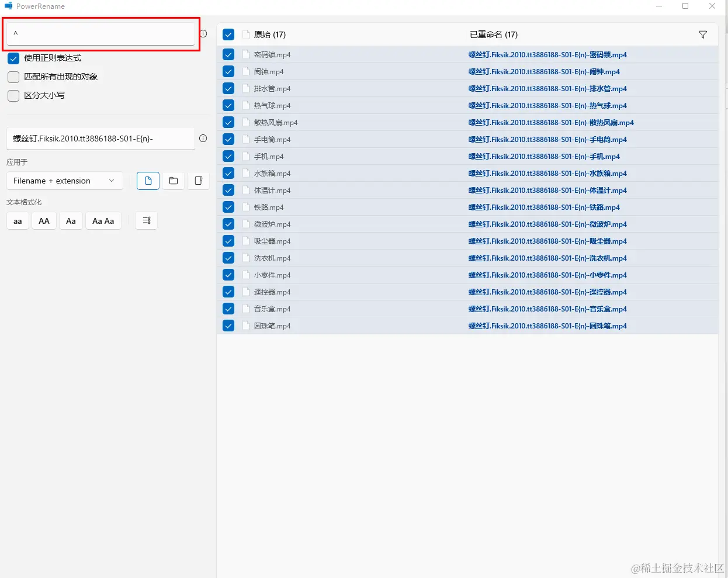Uncheck the 闹钟.mp4 checkbox

(x=228, y=72)
